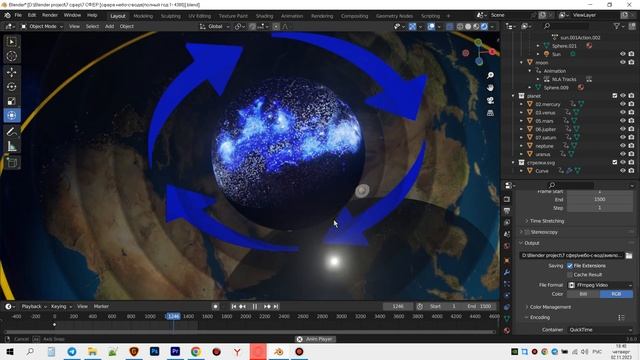This screenshot has height=360, width=640.
Task: Open the File Format FFmpeg Video dropdown
Action: 600,285
